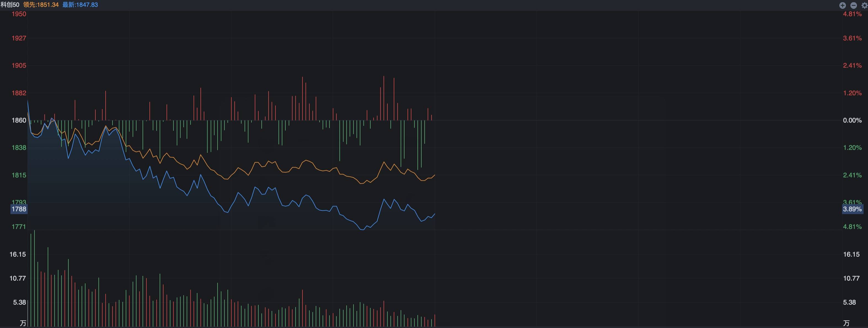
Task: Zoom in with the plus icon
Action: (842, 5)
